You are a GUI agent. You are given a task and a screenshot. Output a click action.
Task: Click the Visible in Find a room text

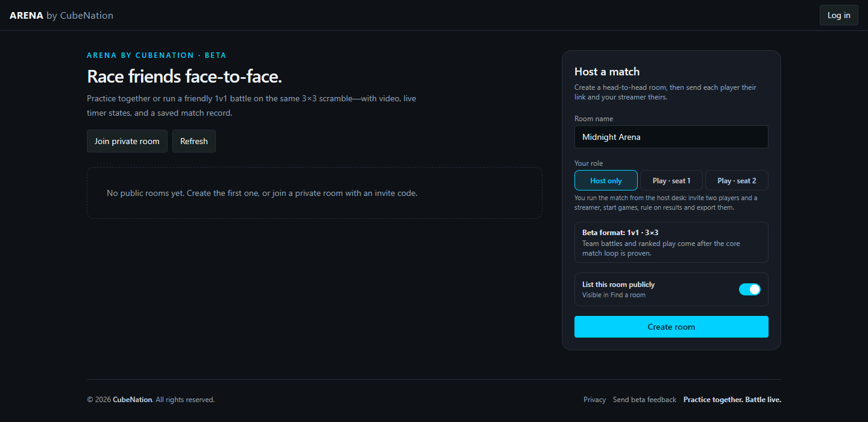click(x=614, y=295)
